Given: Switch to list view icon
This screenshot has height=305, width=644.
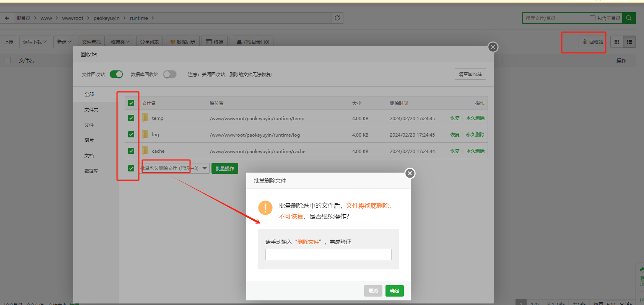Looking at the screenshot, I should [629, 42].
